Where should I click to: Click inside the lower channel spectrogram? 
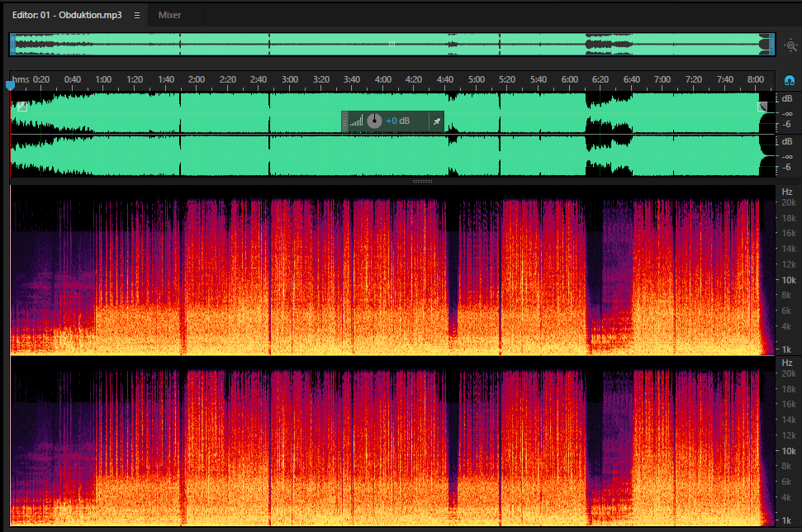pyautogui.click(x=392, y=441)
